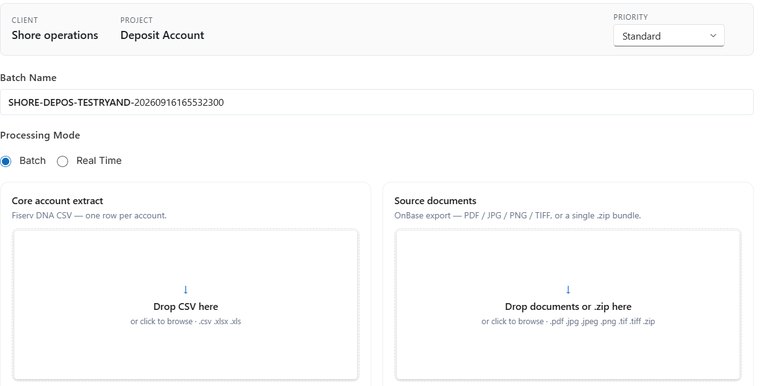
Task: Click the down-arrow icon above Drop CSV here
Action: click(x=185, y=290)
